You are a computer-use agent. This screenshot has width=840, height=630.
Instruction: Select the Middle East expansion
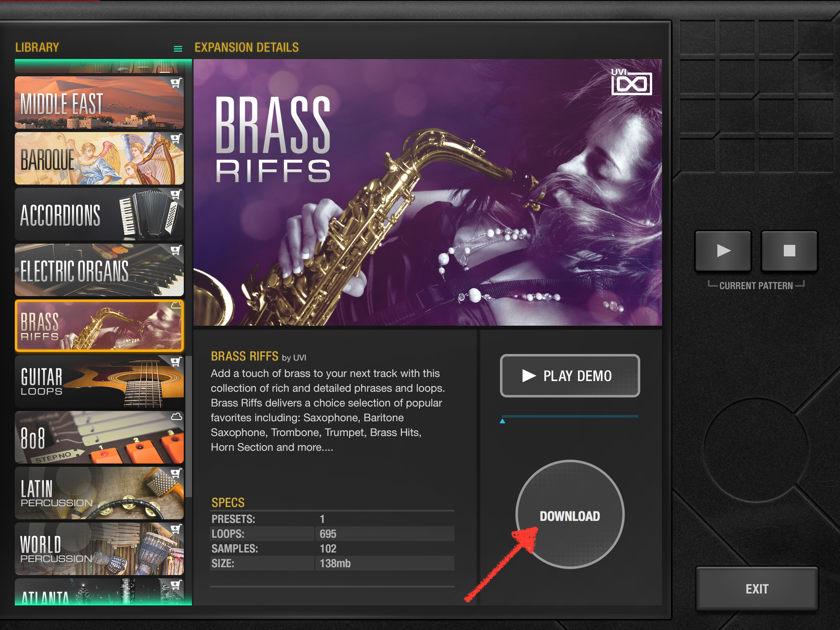pyautogui.click(x=99, y=103)
